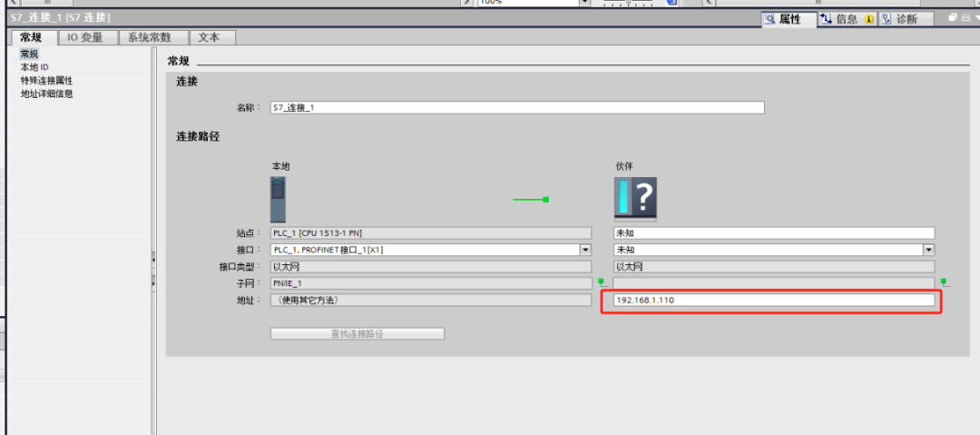Click the yellow info badge on 信息 tab

(868, 19)
